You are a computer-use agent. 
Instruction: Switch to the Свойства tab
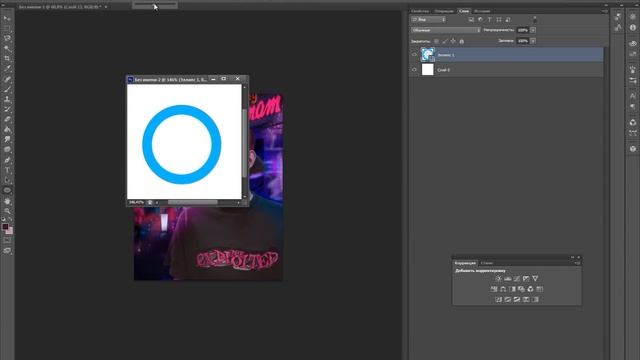420,11
